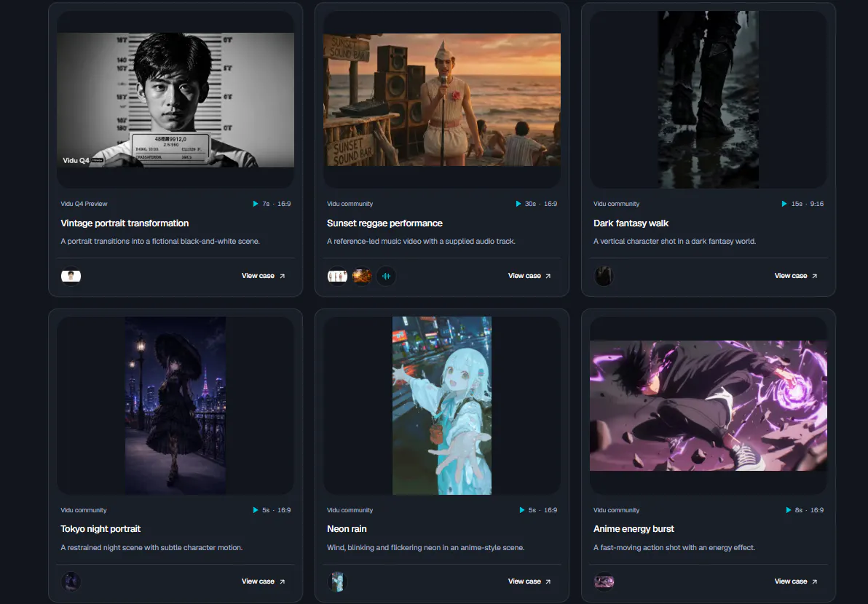This screenshot has height=604, width=868.
Task: Open the Tokyo night portrait video thumbnail
Action: [175, 405]
